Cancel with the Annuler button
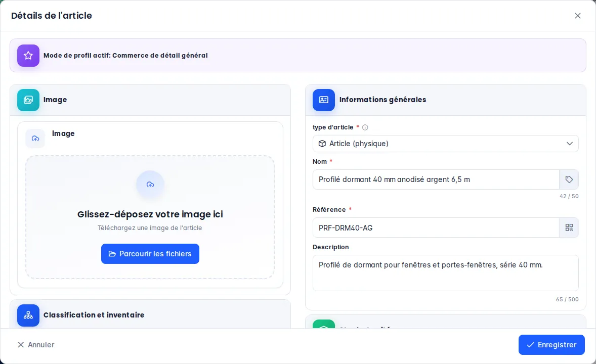This screenshot has height=364, width=596. coord(36,345)
